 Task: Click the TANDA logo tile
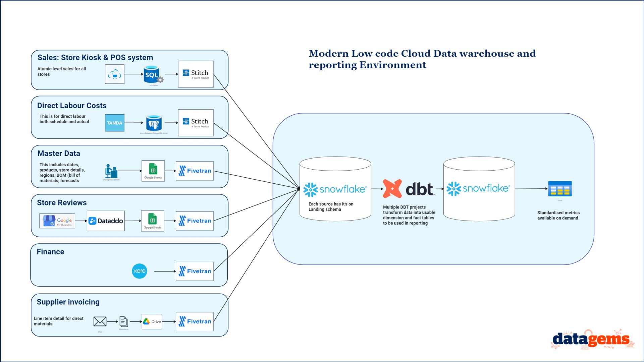point(114,123)
